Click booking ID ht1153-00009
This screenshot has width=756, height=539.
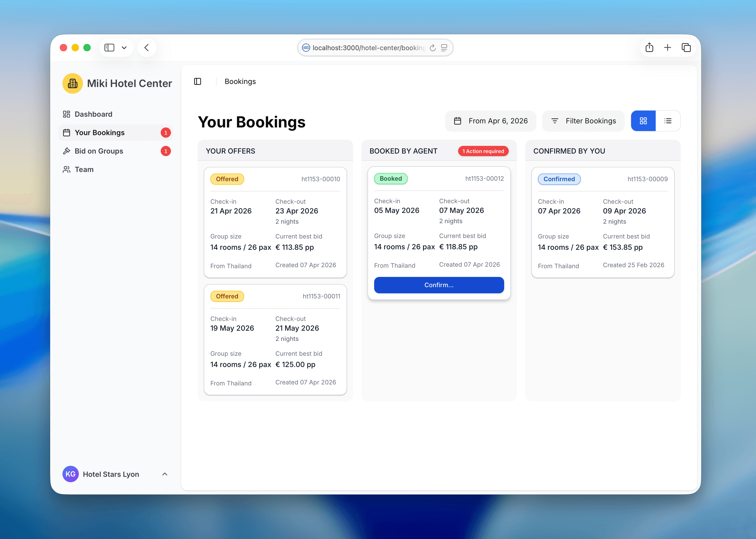click(647, 179)
